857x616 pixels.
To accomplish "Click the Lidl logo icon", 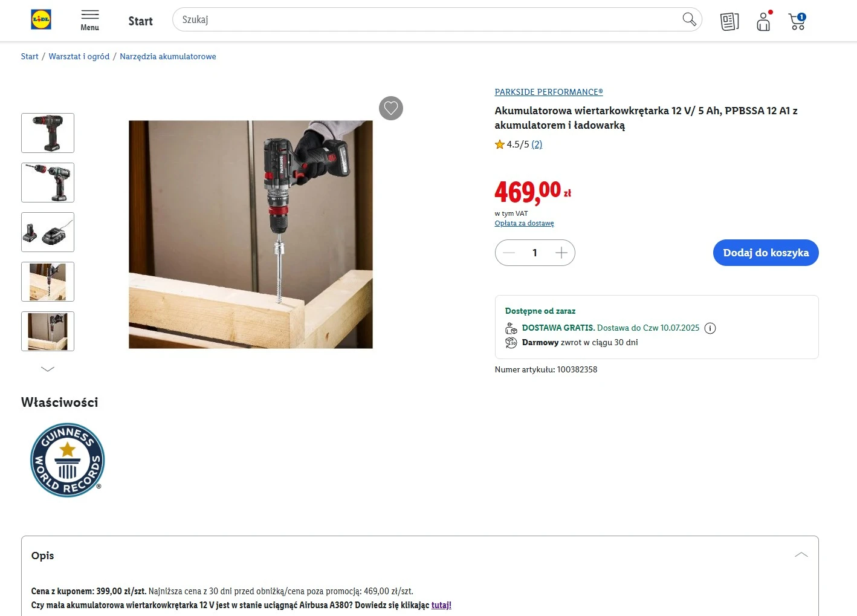I will point(41,19).
